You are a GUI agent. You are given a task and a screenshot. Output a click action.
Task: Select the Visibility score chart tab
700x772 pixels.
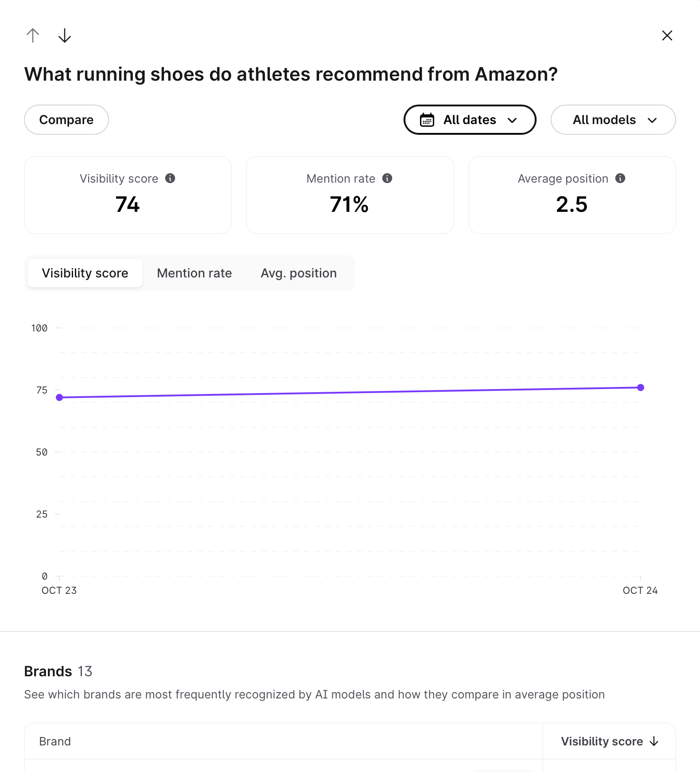[x=85, y=273]
